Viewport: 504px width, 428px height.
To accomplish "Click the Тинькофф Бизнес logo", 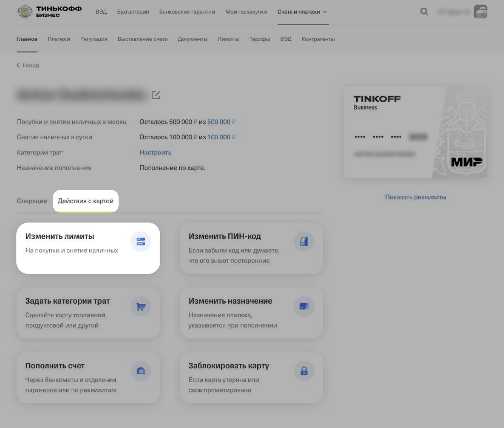I will [x=49, y=11].
